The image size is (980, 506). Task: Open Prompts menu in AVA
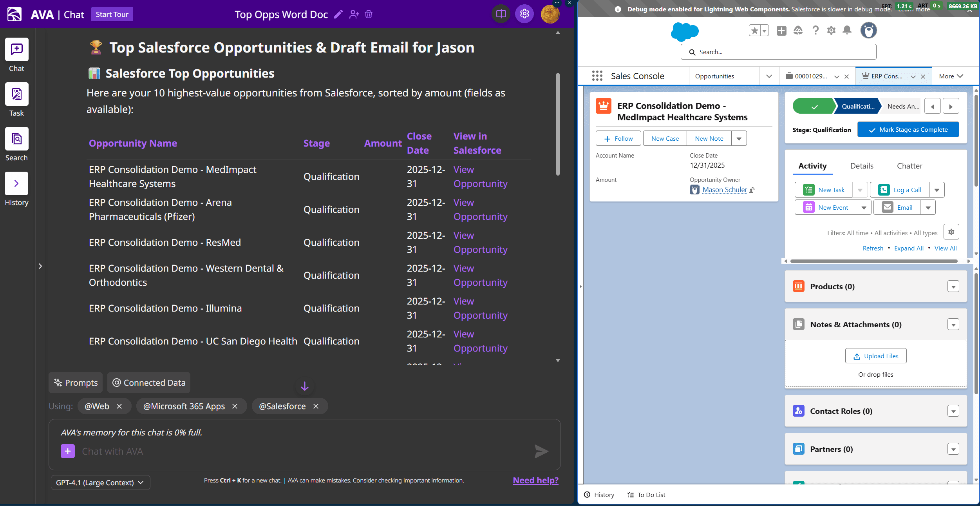76,383
